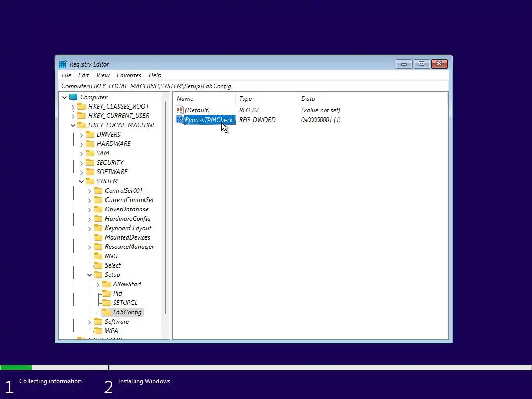
Task: Click the DriverDatabase folder icon
Action: point(98,209)
